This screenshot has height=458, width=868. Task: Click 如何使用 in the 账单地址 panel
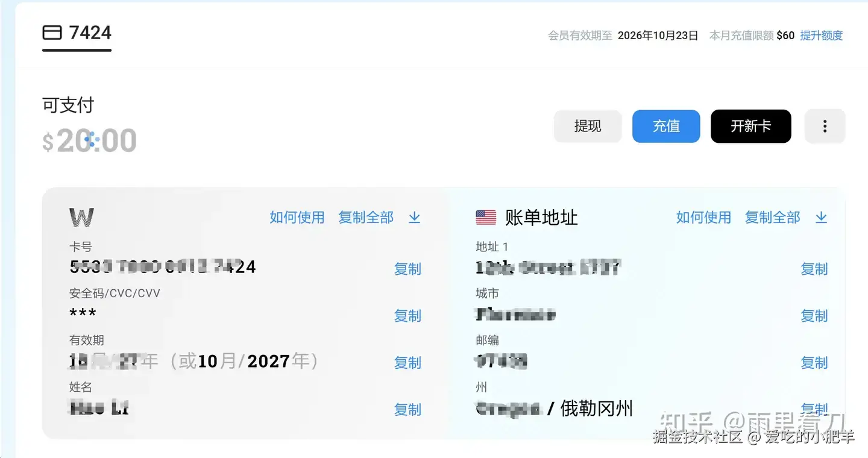(703, 218)
